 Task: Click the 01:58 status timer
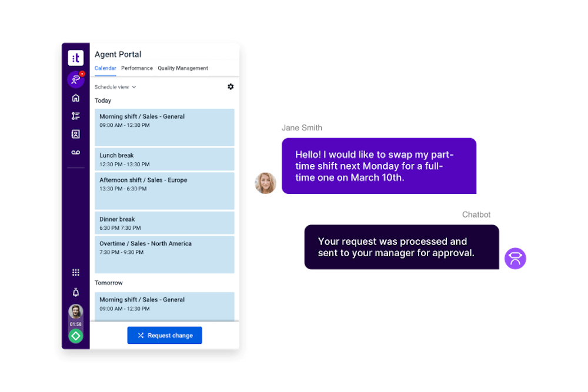76,324
